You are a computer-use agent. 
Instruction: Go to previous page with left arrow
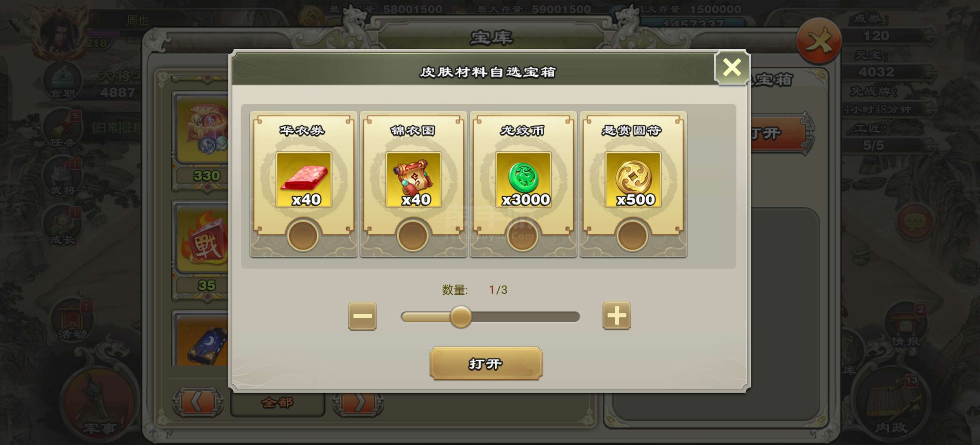197,402
